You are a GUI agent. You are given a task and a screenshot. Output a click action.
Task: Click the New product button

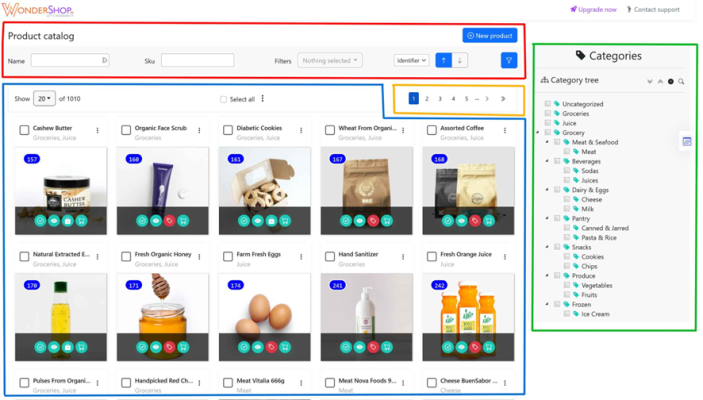pos(490,35)
